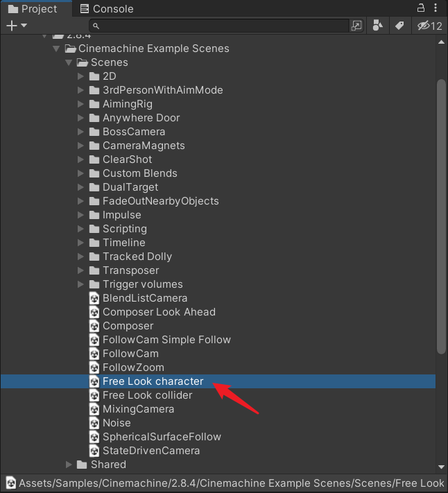Click the BlendListCamera scene icon
The width and height of the screenshot is (448, 493).
(94, 298)
